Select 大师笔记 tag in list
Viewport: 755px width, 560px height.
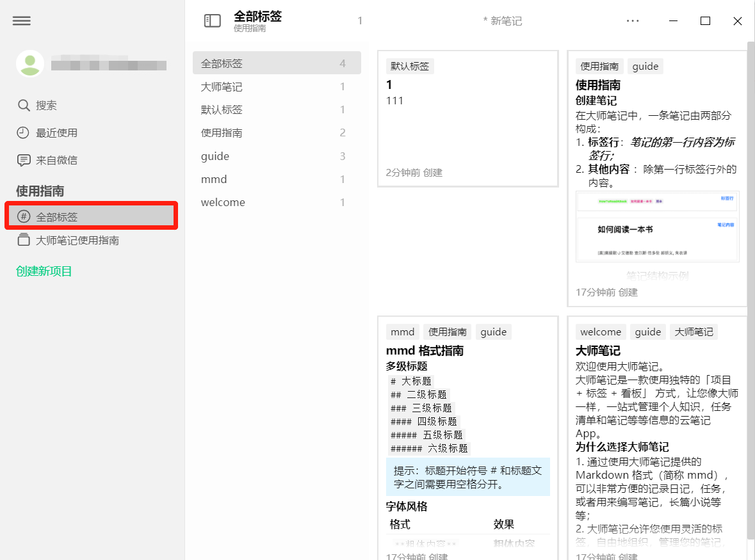(277, 86)
